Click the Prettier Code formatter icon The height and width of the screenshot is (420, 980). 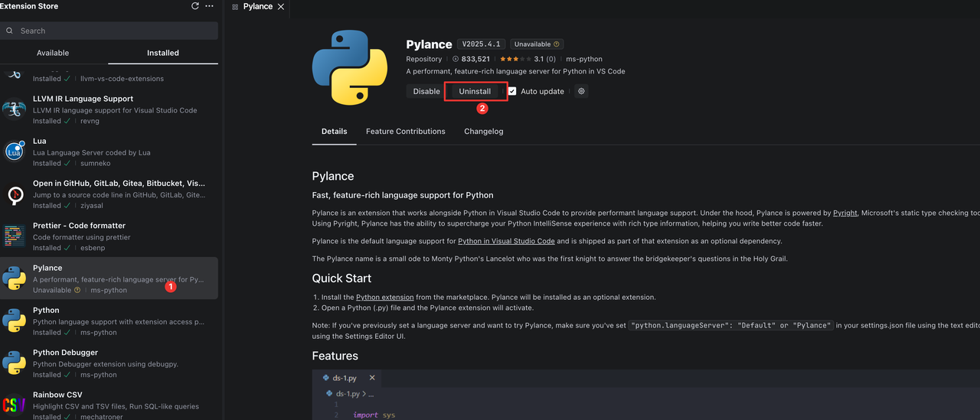[14, 236]
